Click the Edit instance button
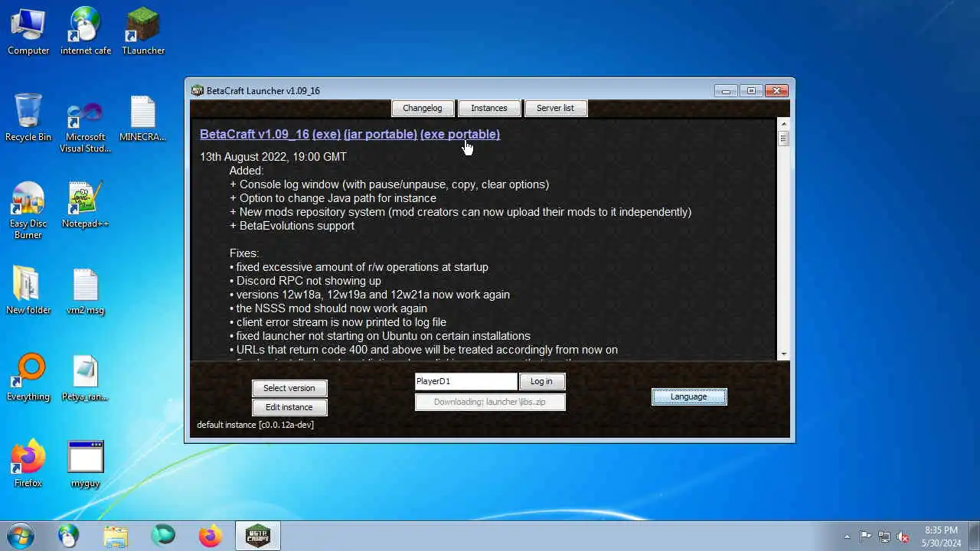980x551 pixels. coord(289,407)
